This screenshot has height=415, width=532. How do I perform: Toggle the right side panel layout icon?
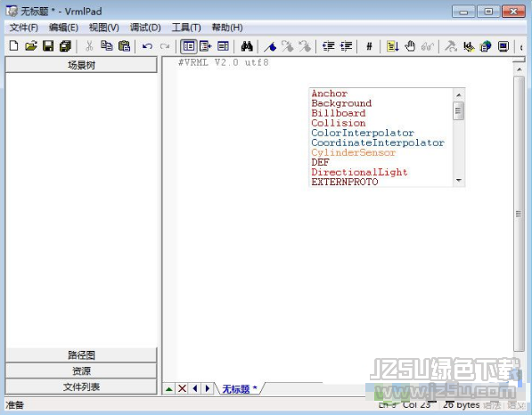pos(223,45)
